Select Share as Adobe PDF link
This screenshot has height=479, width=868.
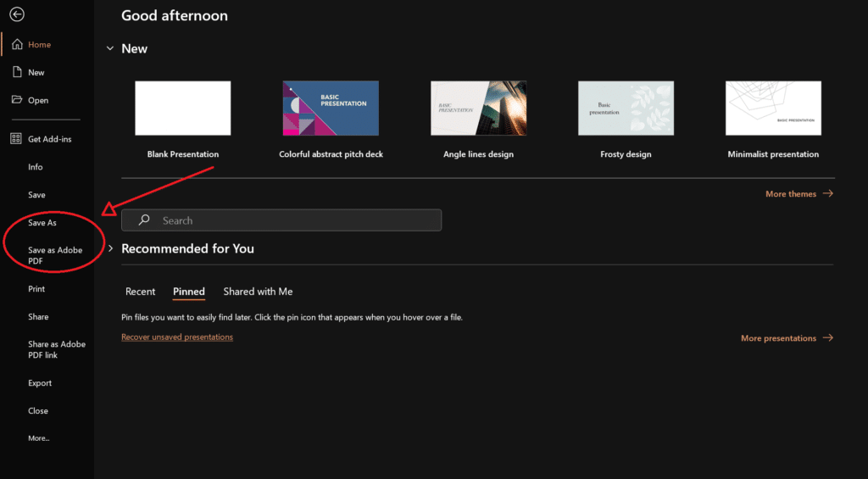click(57, 349)
